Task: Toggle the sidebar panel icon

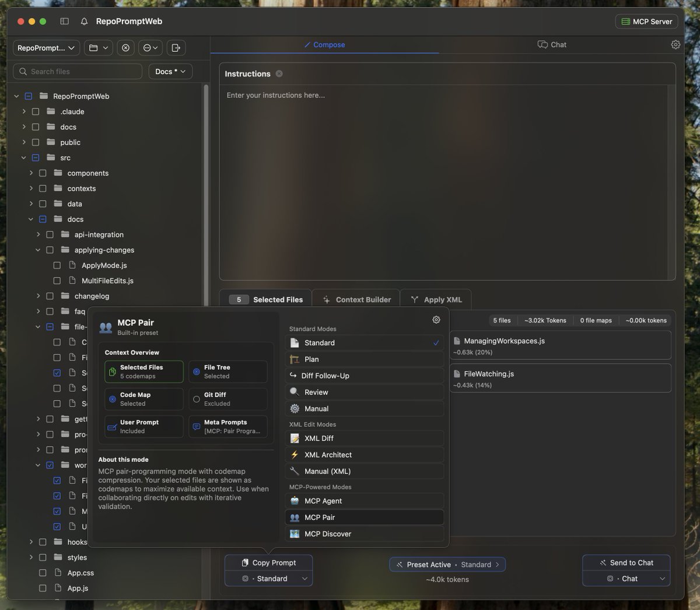Action: click(x=64, y=22)
